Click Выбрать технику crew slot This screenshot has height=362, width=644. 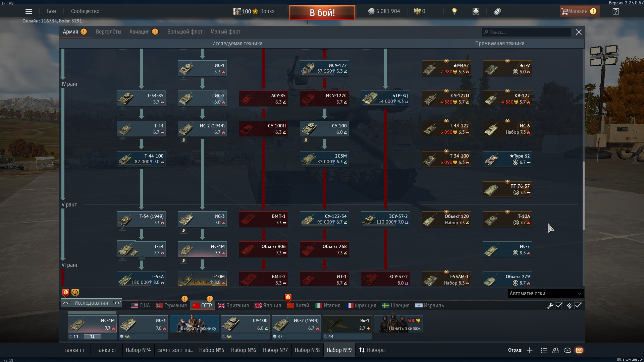[x=194, y=324]
